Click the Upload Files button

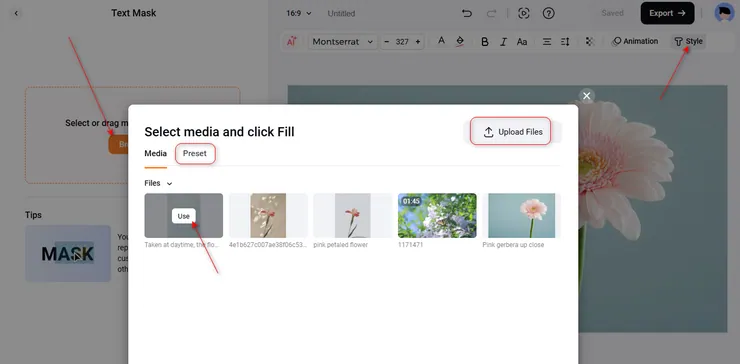coord(513,132)
